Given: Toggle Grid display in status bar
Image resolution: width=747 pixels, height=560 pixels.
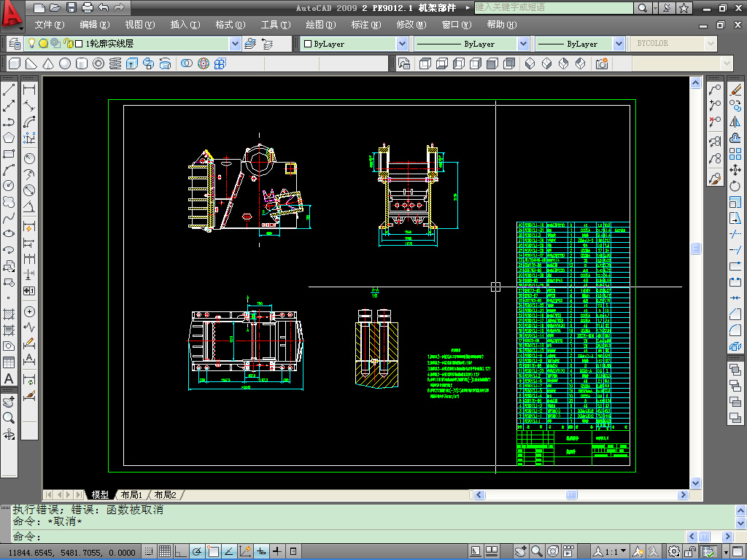Looking at the screenshot, I should 165,551.
